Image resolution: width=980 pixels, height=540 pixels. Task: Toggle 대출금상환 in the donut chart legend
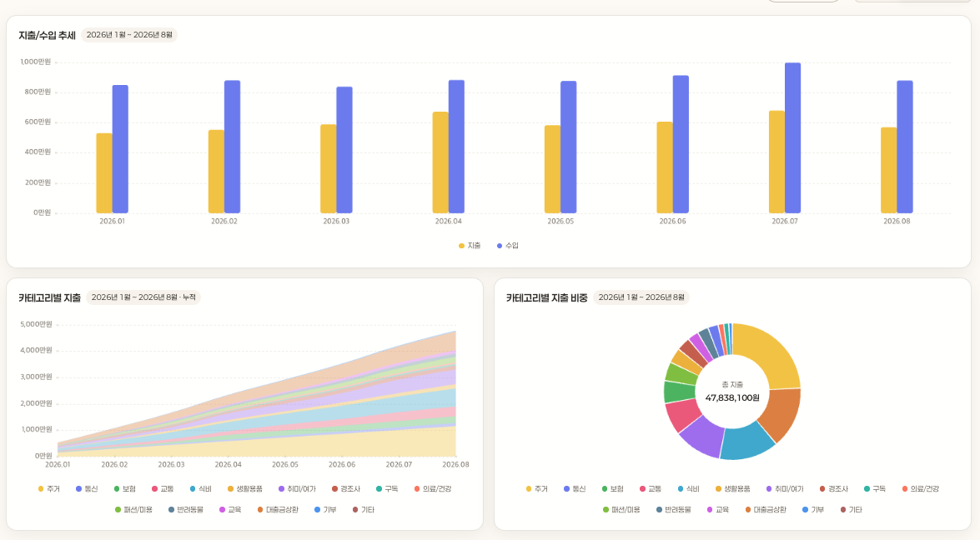click(x=766, y=510)
